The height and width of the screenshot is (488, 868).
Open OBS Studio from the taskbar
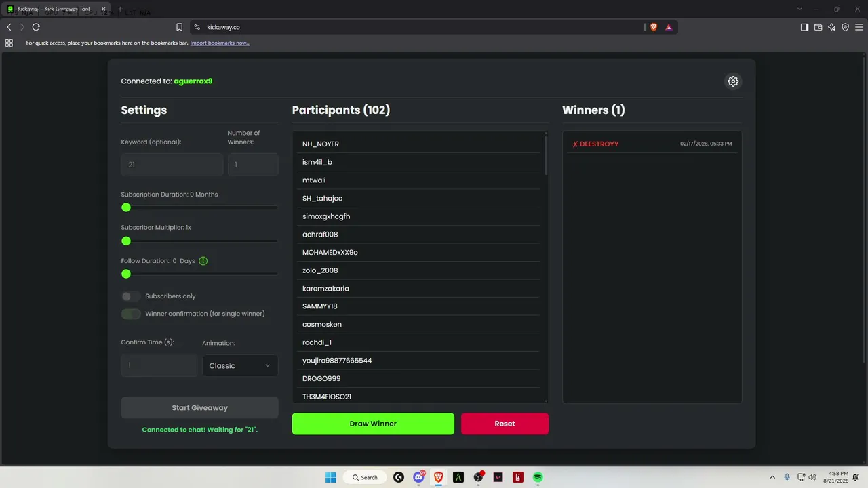pos(479,477)
